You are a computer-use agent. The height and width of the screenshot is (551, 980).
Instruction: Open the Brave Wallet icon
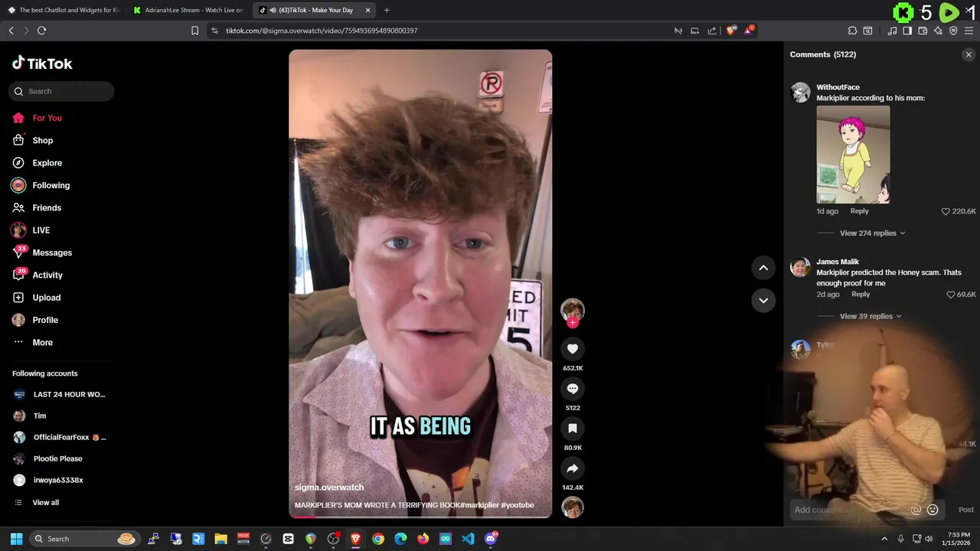[923, 31]
